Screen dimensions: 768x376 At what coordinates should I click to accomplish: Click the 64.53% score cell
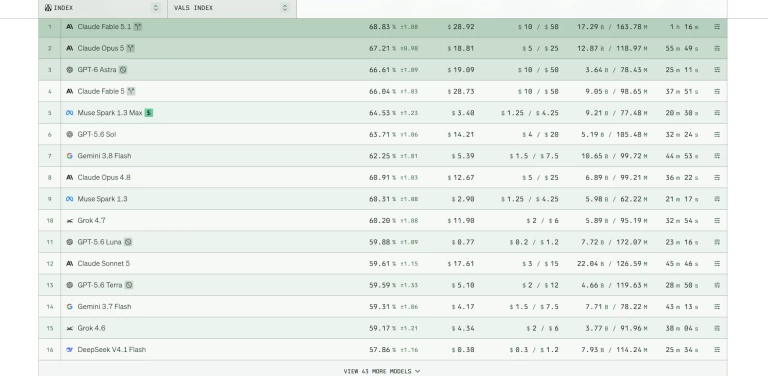click(x=383, y=113)
